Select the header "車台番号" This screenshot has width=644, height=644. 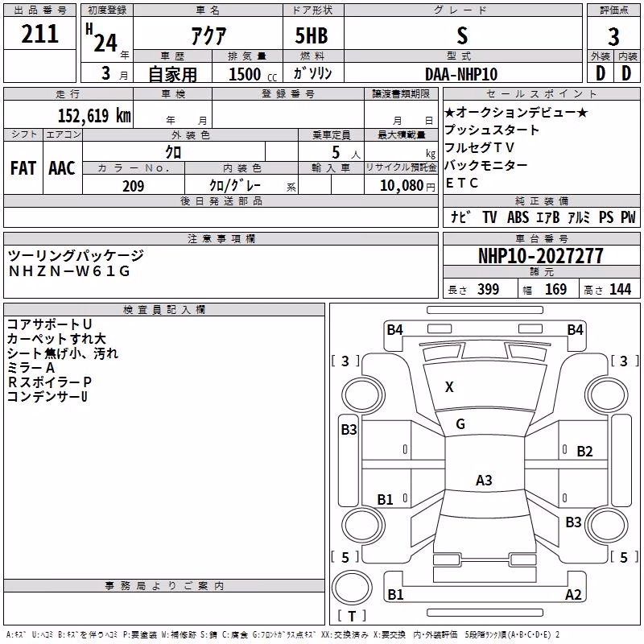[x=541, y=238]
